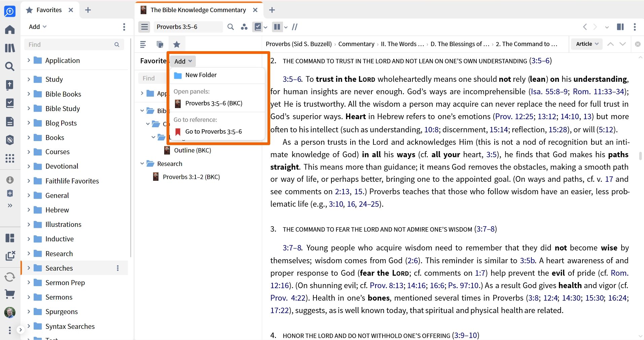Open the Add dropdown in left Favorites panel
644x340 pixels.
(x=38, y=27)
